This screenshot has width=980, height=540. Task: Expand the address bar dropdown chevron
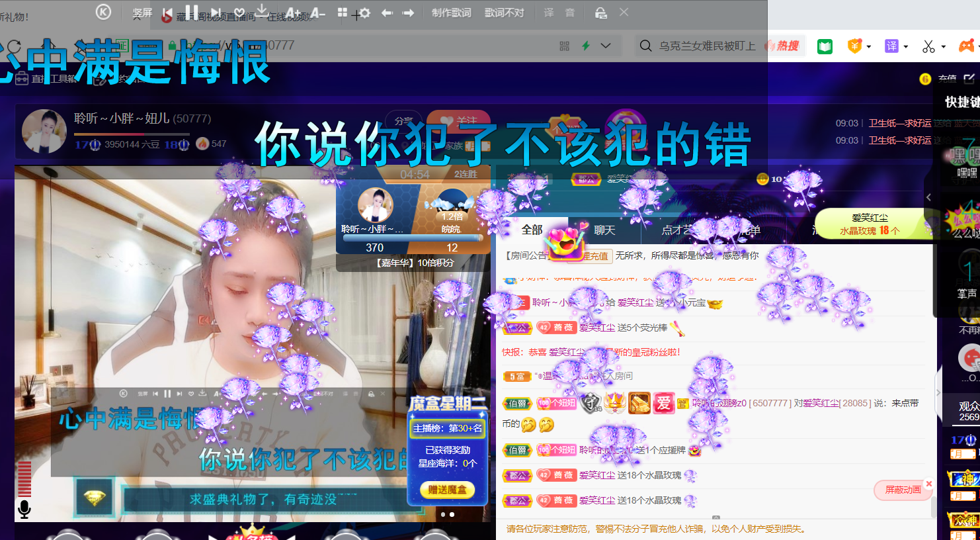606,46
